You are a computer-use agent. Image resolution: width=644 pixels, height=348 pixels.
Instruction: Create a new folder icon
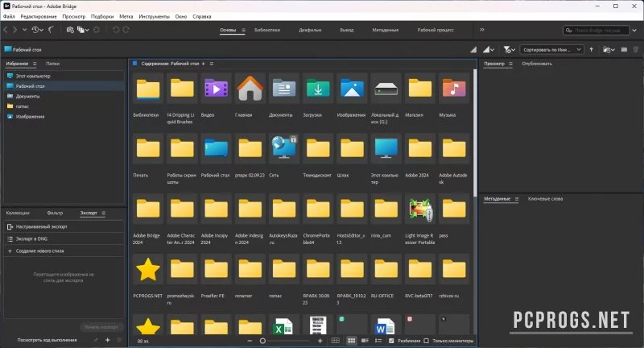(x=624, y=50)
